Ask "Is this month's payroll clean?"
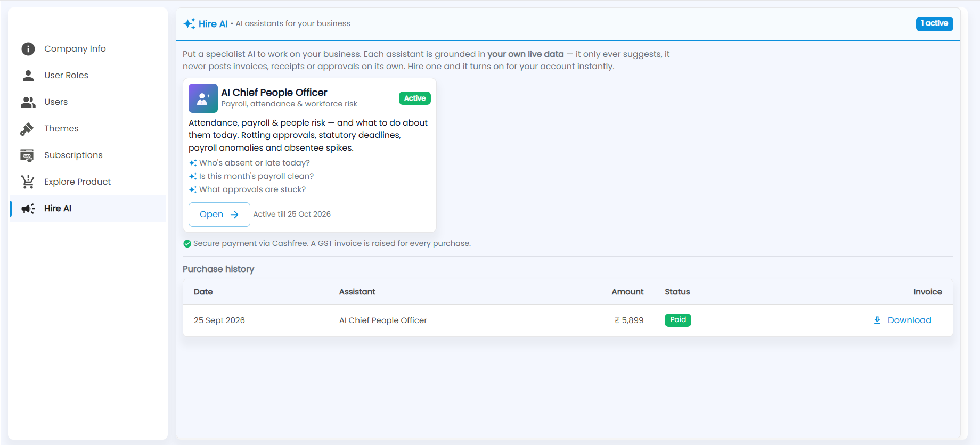This screenshot has height=445, width=980. pyautogui.click(x=256, y=176)
